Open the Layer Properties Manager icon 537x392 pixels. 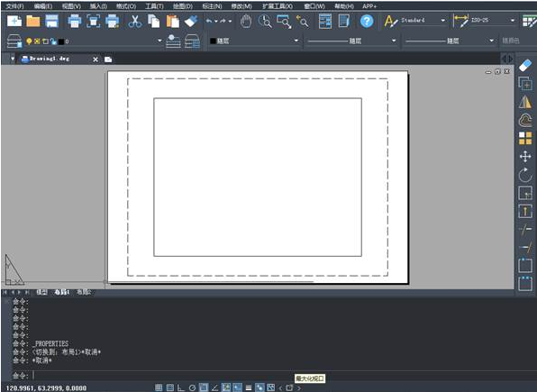[x=14, y=41]
